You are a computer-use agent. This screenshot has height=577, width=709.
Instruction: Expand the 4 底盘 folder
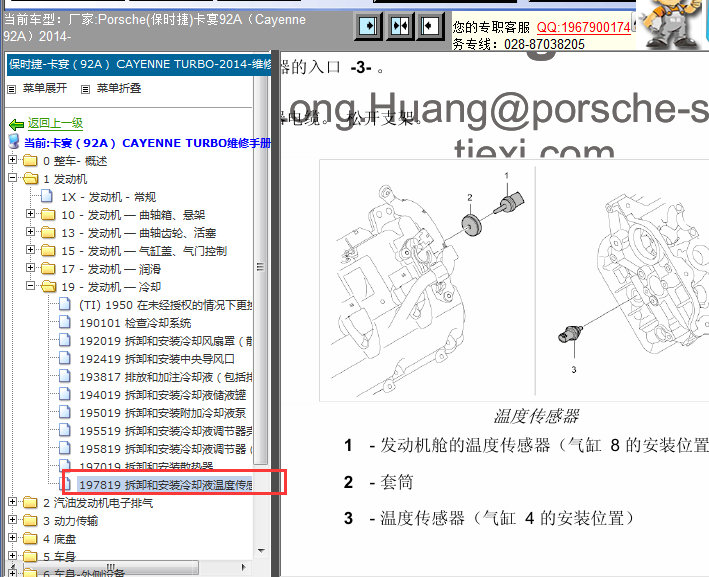point(12,538)
